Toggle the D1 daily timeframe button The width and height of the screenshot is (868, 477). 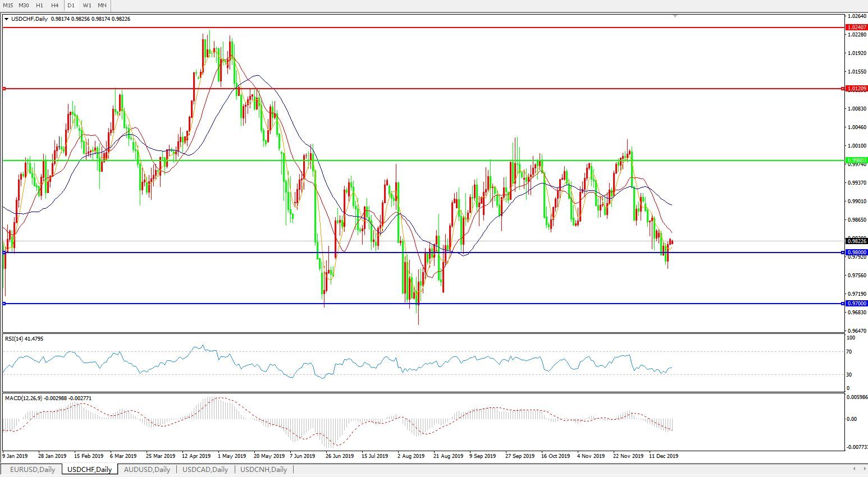click(71, 5)
